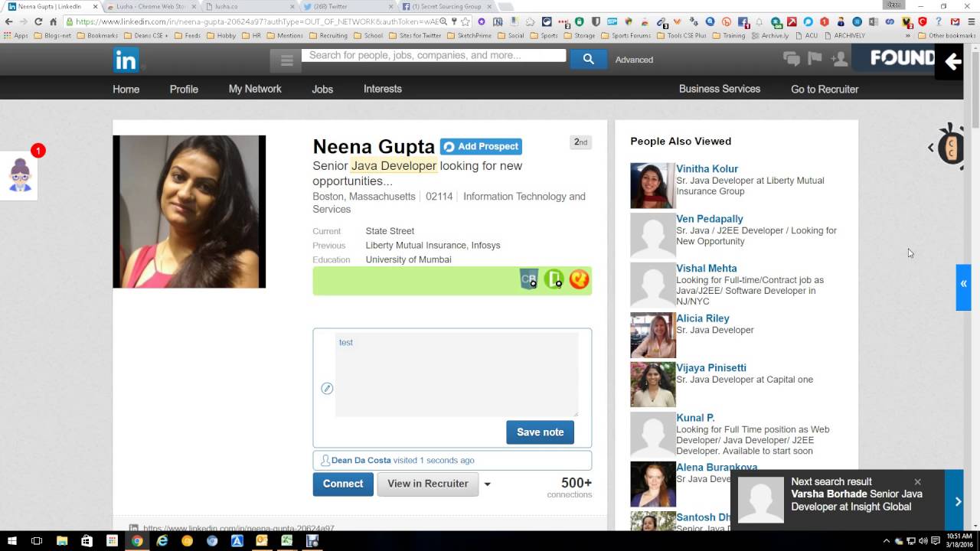Viewport: 980px width, 551px height.
Task: Open the My Network menu item
Action: click(x=255, y=89)
